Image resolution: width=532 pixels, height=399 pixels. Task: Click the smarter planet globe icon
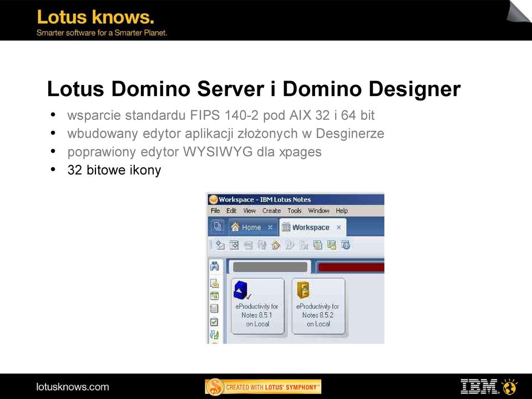click(x=510, y=386)
